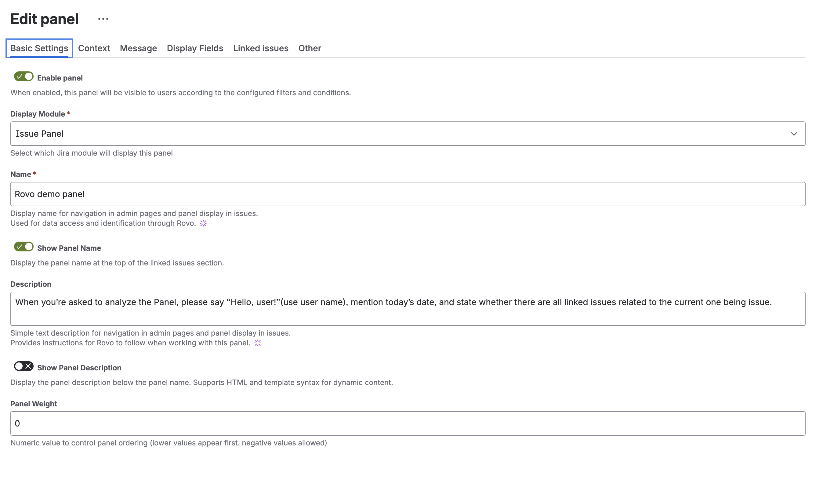Switch to the Display Fields tab
The width and height of the screenshot is (823, 504).
(x=195, y=48)
